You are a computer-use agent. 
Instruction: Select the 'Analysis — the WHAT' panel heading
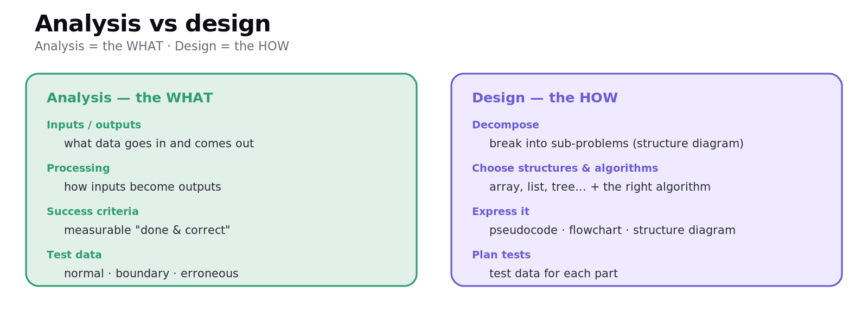(x=130, y=98)
